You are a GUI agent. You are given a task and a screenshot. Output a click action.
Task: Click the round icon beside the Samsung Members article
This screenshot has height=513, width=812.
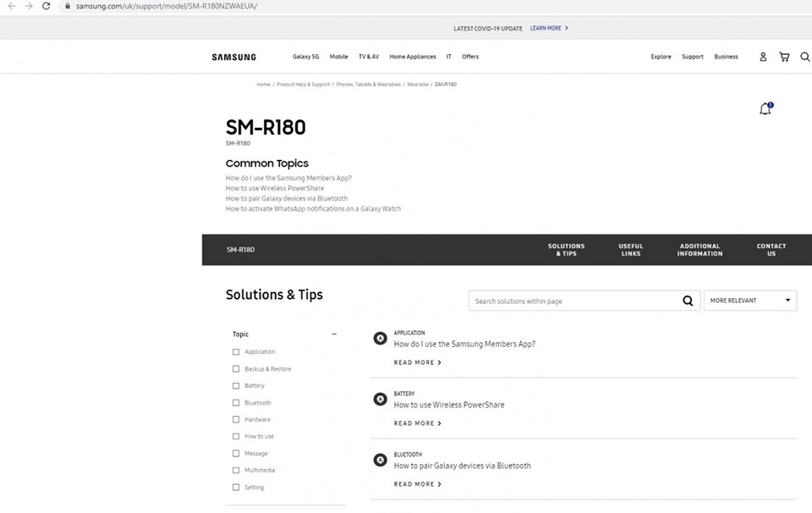click(x=380, y=339)
